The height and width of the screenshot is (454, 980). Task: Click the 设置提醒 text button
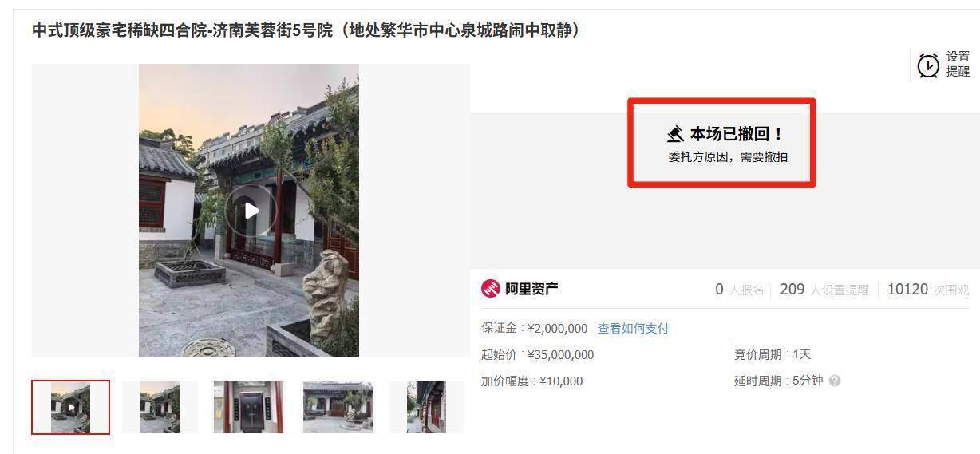(958, 65)
